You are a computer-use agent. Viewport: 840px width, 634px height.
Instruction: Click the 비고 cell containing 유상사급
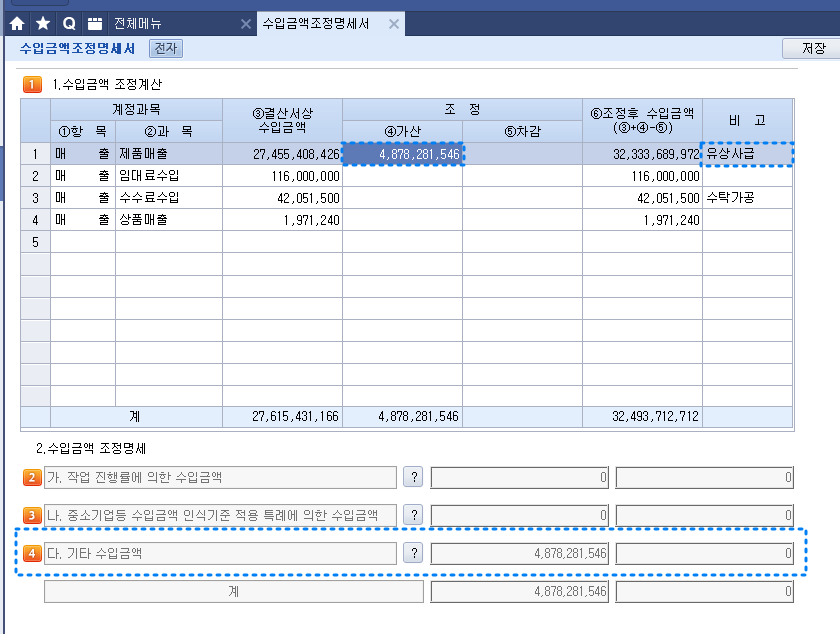click(747, 154)
